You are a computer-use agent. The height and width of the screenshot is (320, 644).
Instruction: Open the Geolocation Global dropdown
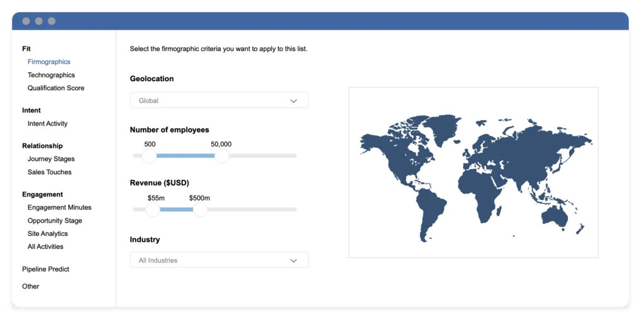(x=219, y=100)
